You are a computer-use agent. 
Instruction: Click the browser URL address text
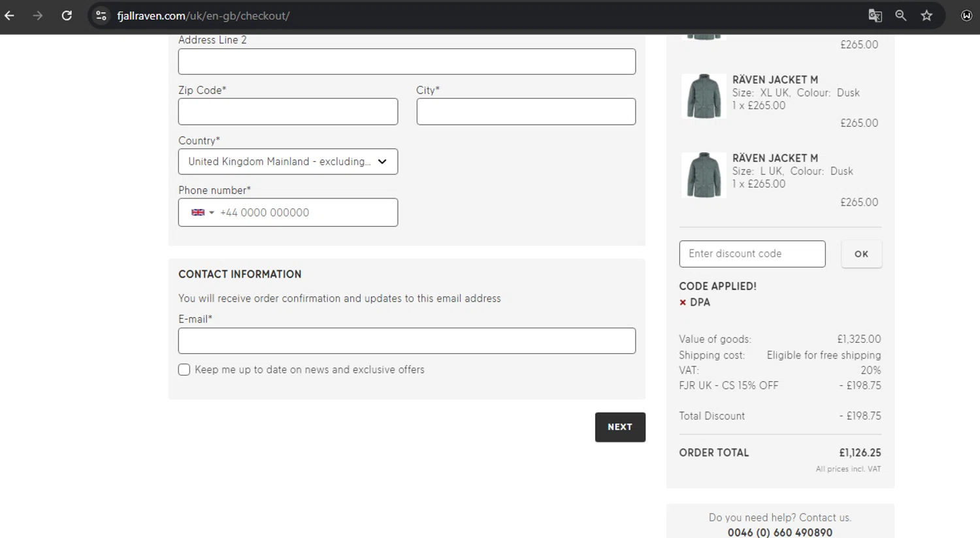(x=203, y=16)
